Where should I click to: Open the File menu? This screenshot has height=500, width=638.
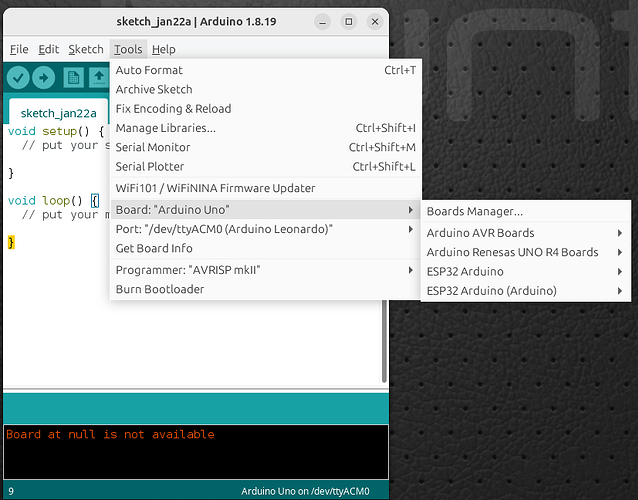point(19,49)
